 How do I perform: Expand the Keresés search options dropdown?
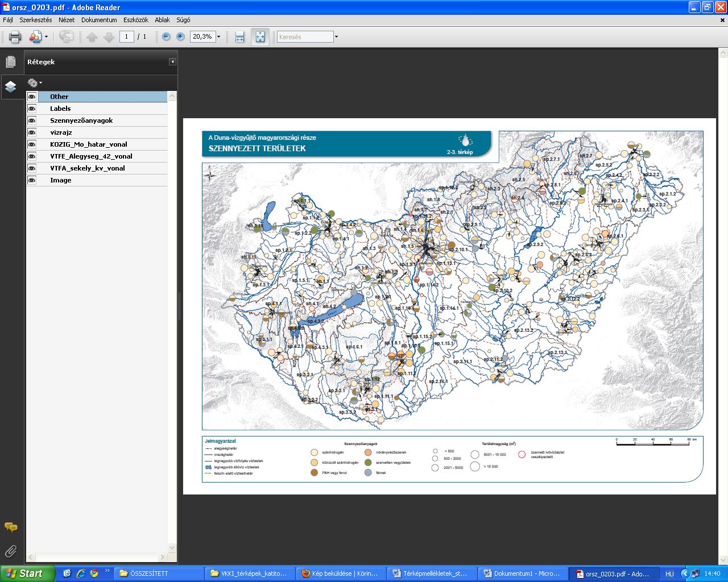pos(336,37)
